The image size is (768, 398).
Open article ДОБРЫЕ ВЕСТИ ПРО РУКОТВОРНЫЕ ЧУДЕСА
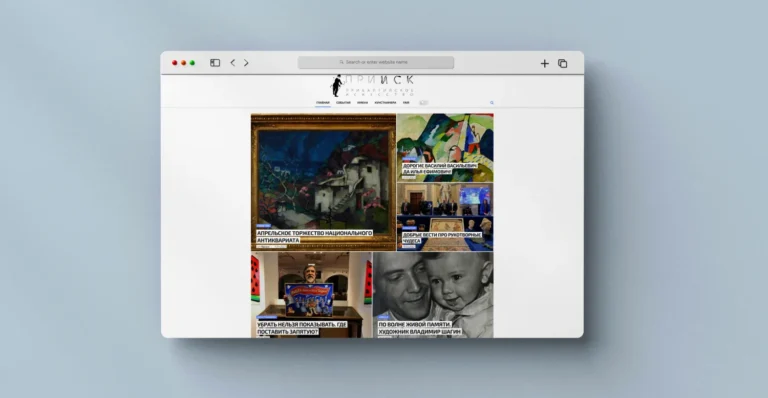(442, 238)
